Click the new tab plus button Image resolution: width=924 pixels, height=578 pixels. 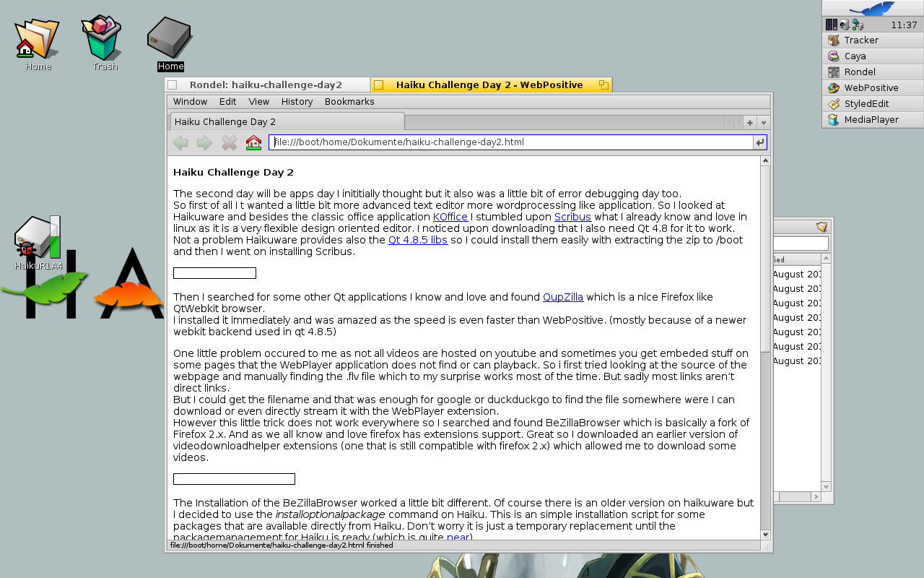click(x=750, y=123)
